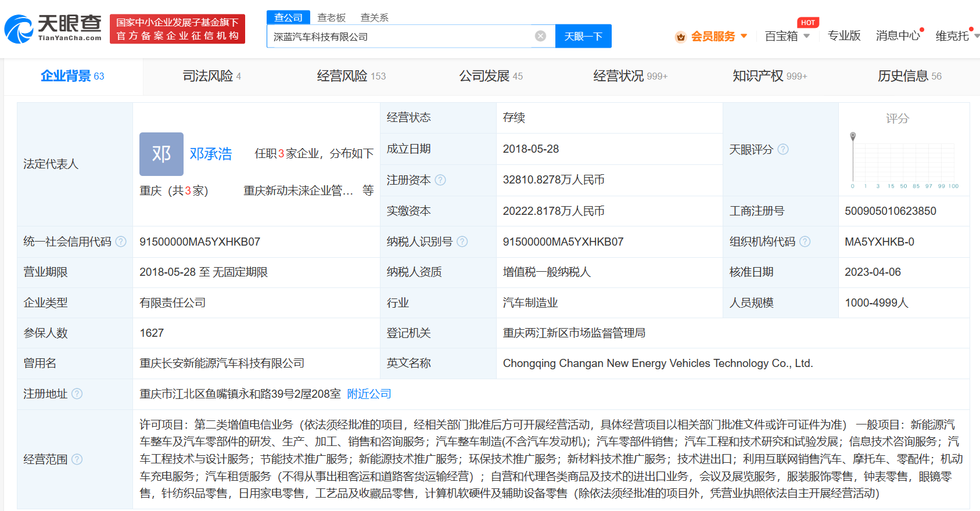Focus the company search input field
The width and height of the screenshot is (980, 511).
[x=401, y=36]
